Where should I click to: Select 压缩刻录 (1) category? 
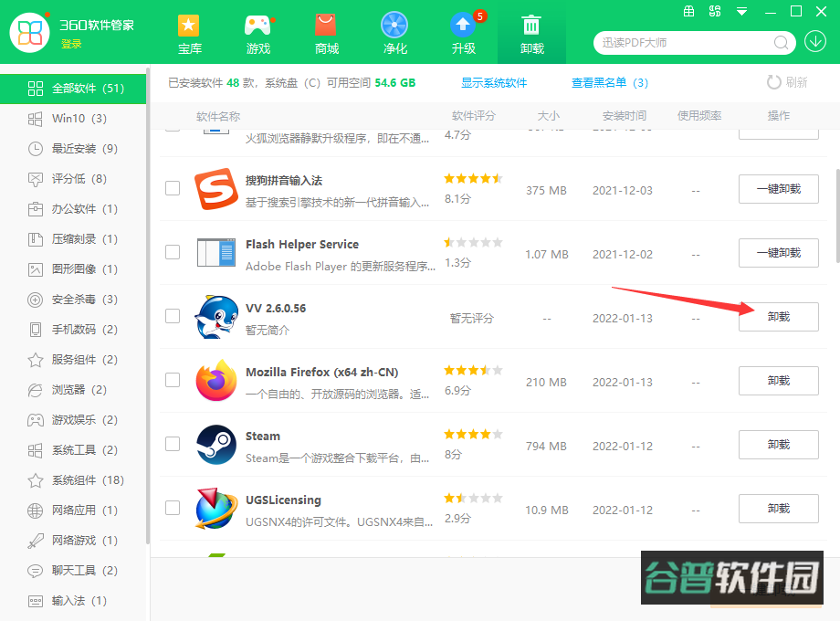pyautogui.click(x=73, y=239)
